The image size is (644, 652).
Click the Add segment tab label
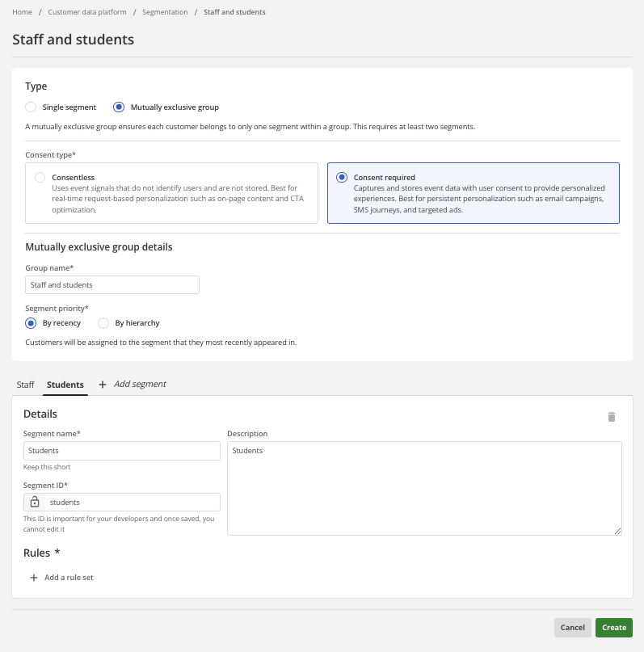pyautogui.click(x=140, y=384)
